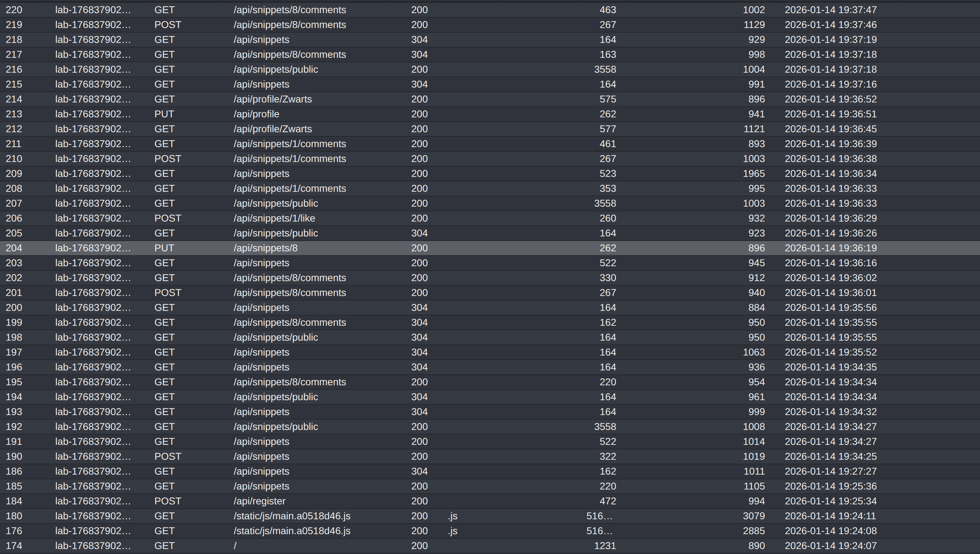
Task: Click the 200 status cell on row 216
Action: pyautogui.click(x=419, y=69)
